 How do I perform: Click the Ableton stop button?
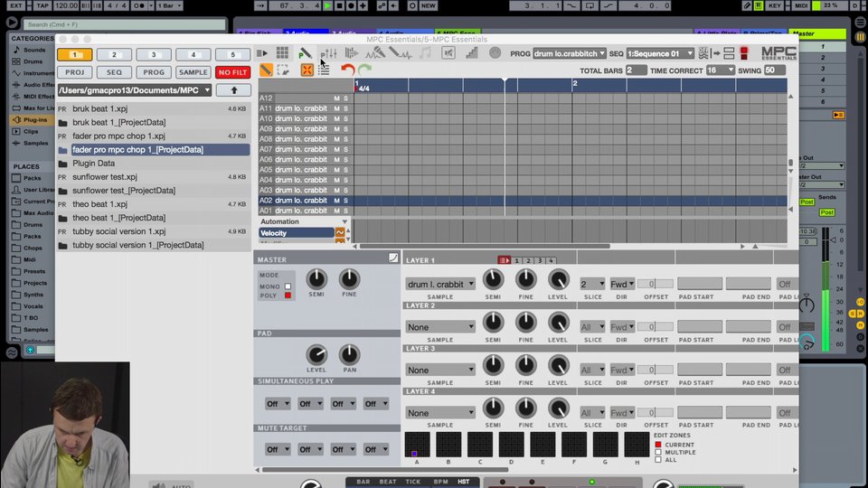(x=339, y=5)
